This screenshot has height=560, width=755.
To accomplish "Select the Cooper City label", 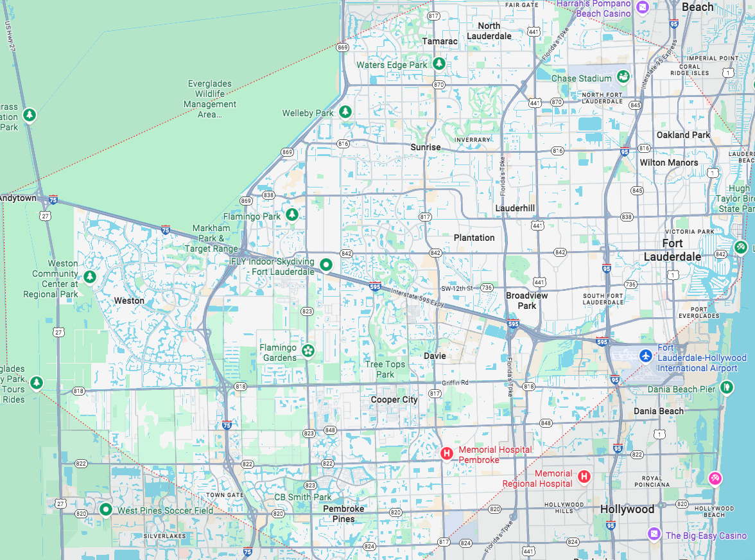I will click(x=394, y=399).
